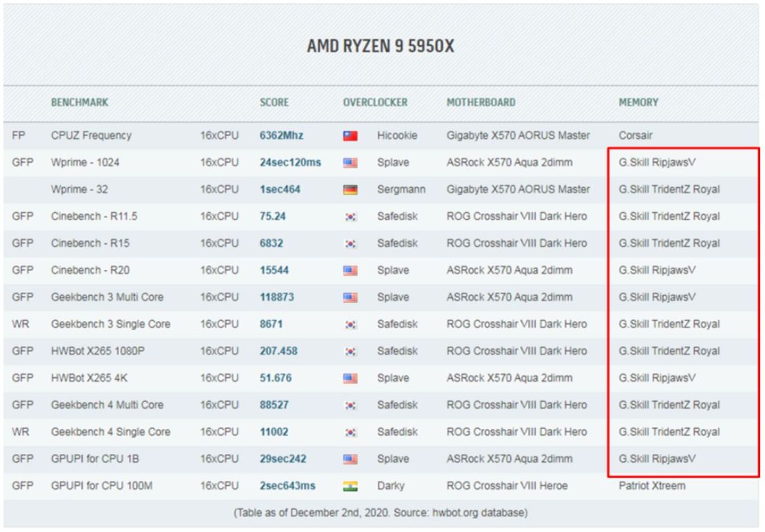Click the German flag beside Sergmann
765x532 pixels.
coord(350,190)
